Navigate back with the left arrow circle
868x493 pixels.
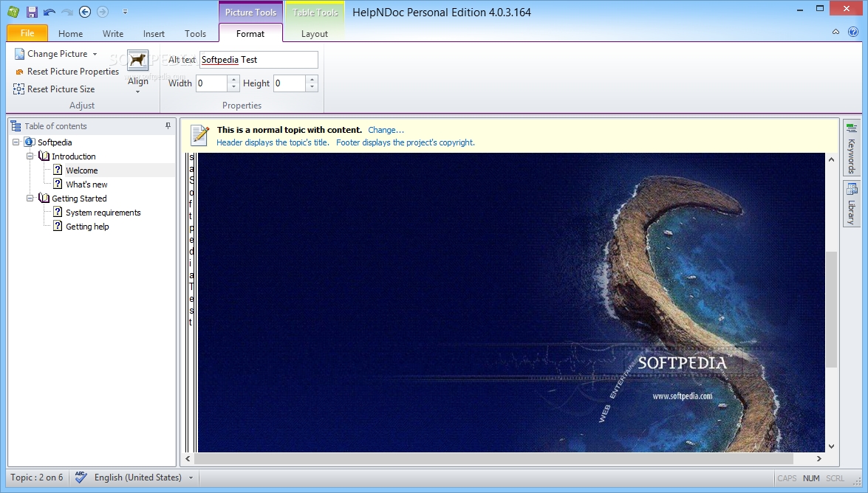coord(85,12)
